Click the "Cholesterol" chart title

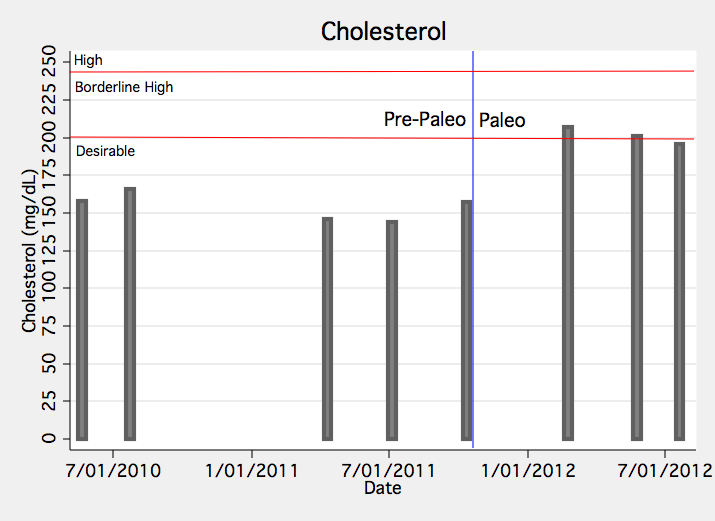click(x=383, y=31)
